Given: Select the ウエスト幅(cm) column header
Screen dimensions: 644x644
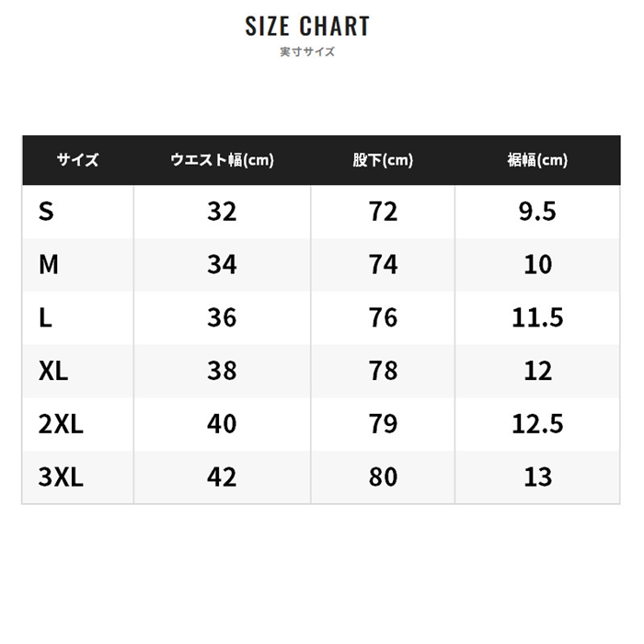Looking at the screenshot, I should point(222,160).
